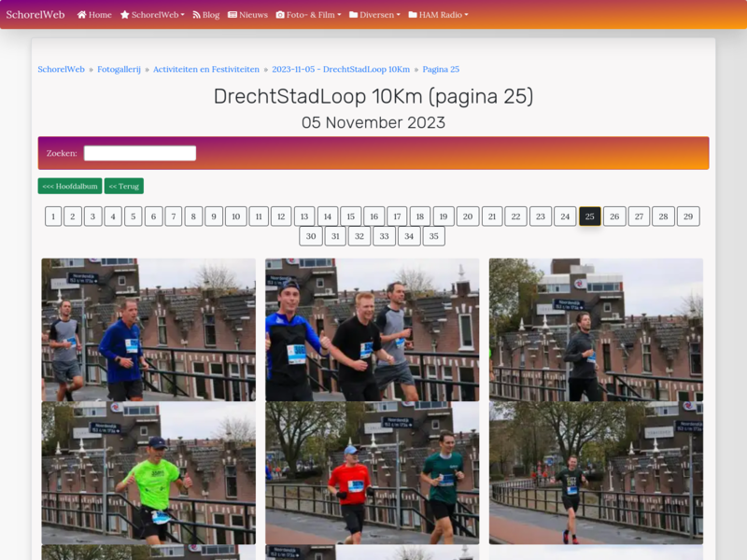
Task: Go to page 5
Action: [x=134, y=217]
